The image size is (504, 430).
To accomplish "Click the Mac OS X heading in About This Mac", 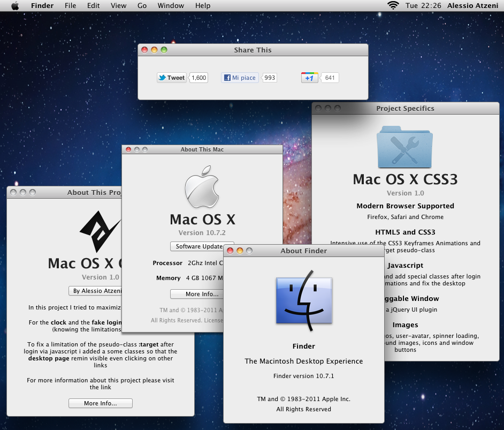I will pyautogui.click(x=202, y=220).
